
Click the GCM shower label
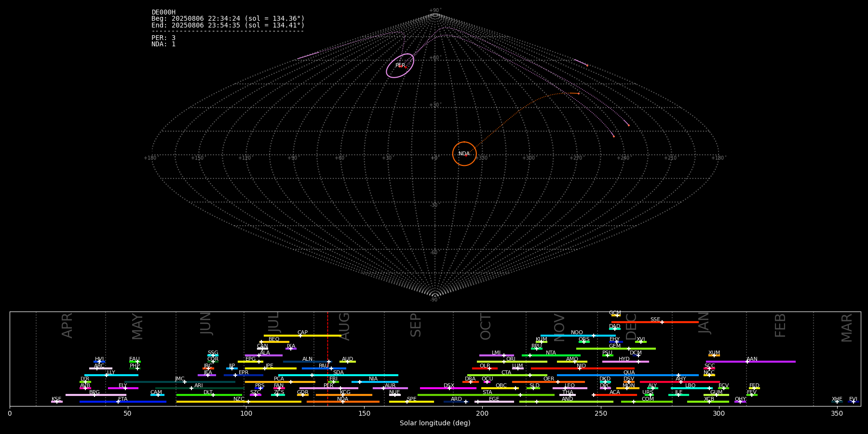(x=615, y=313)
